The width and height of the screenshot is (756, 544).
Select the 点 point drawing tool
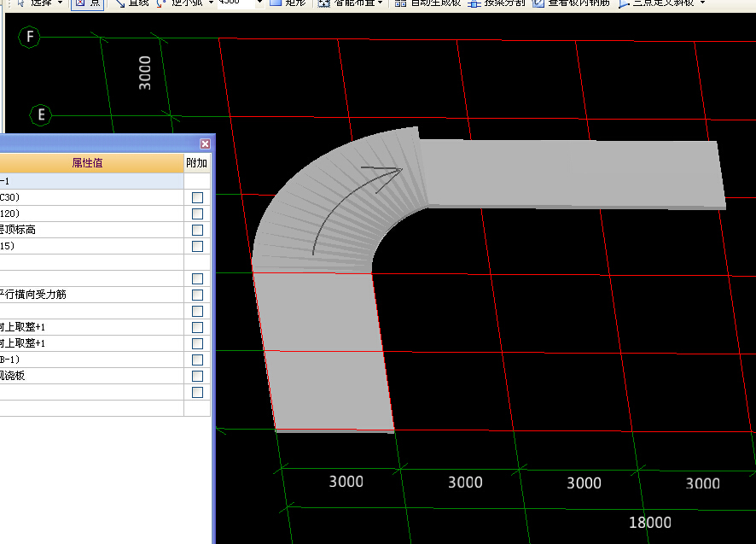(x=87, y=3)
